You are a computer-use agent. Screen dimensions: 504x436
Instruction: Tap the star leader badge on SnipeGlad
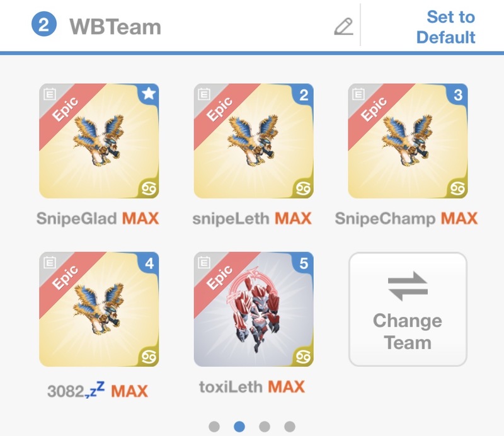(149, 94)
